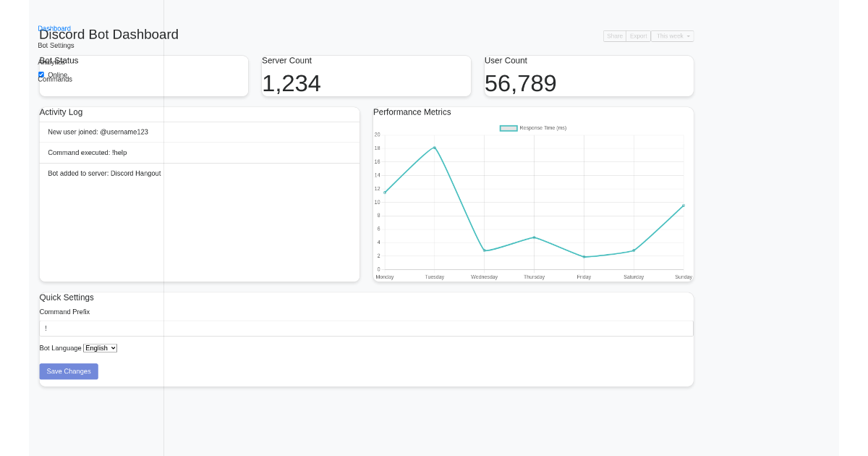This screenshot has width=868, height=456.
Task: Click Sunday's data point on the chart
Action: coord(683,205)
